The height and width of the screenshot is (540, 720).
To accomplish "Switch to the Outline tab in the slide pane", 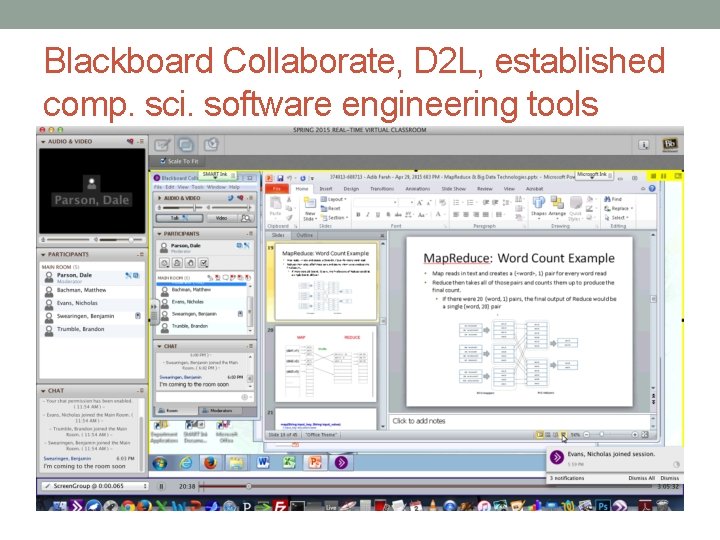I will tap(304, 235).
